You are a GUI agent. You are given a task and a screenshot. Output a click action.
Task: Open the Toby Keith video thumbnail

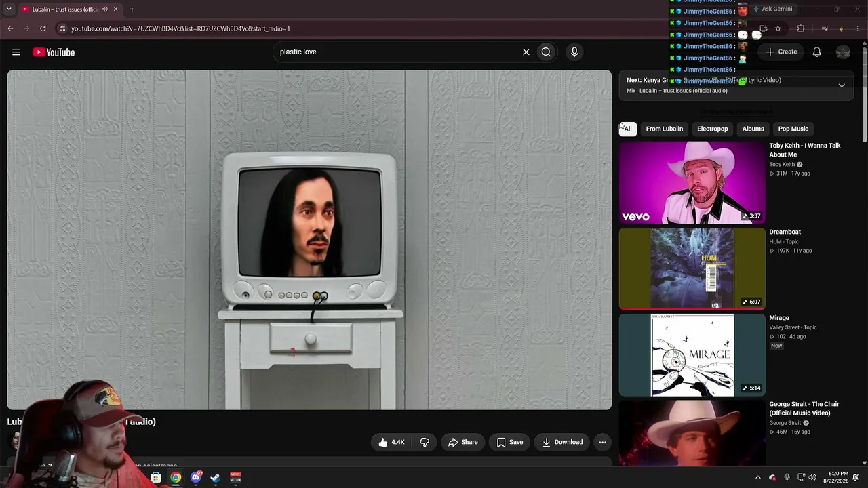pos(692,182)
